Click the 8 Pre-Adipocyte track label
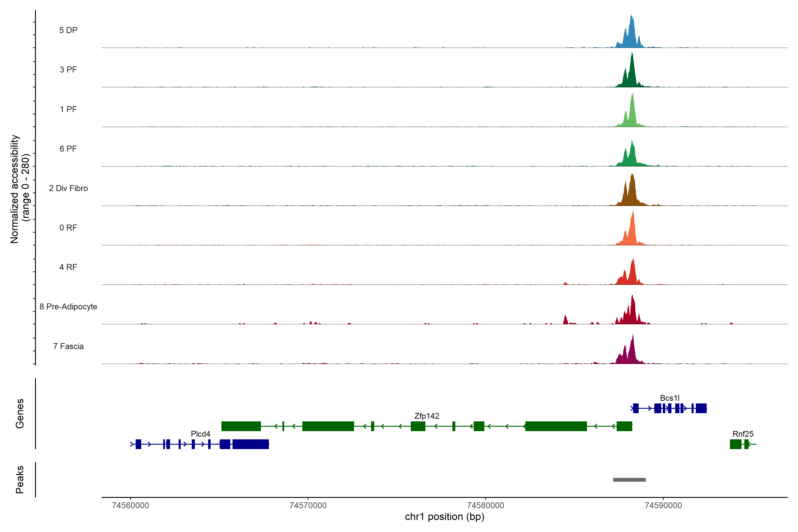 point(68,307)
